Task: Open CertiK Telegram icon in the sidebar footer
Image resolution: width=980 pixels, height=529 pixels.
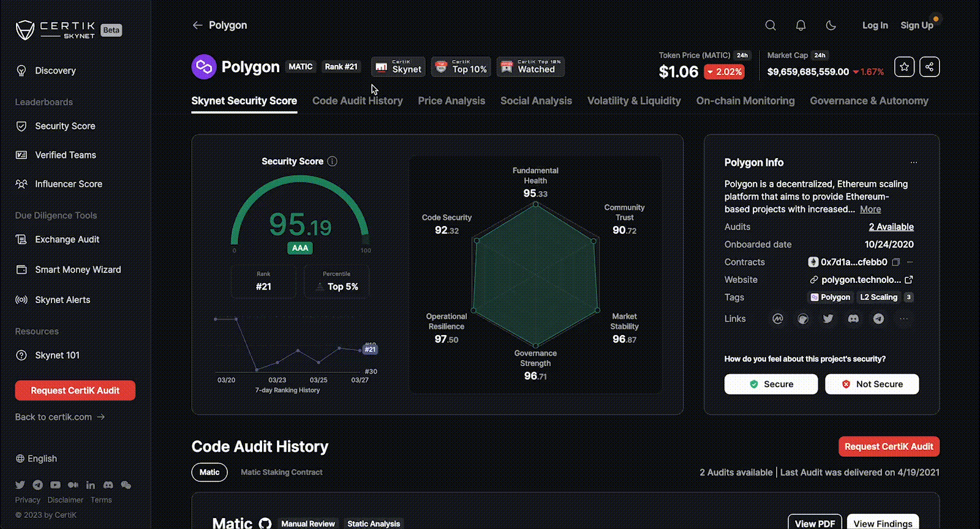Action: click(x=38, y=485)
